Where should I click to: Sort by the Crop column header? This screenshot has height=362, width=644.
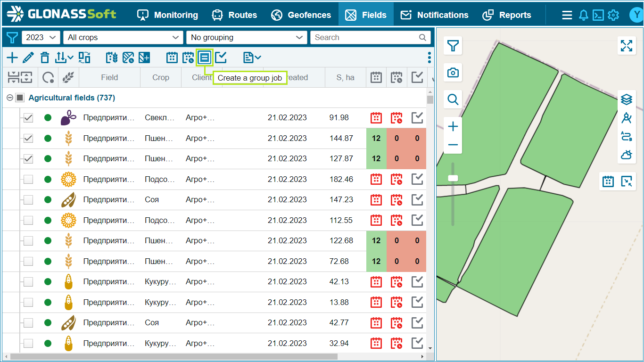coord(161,77)
